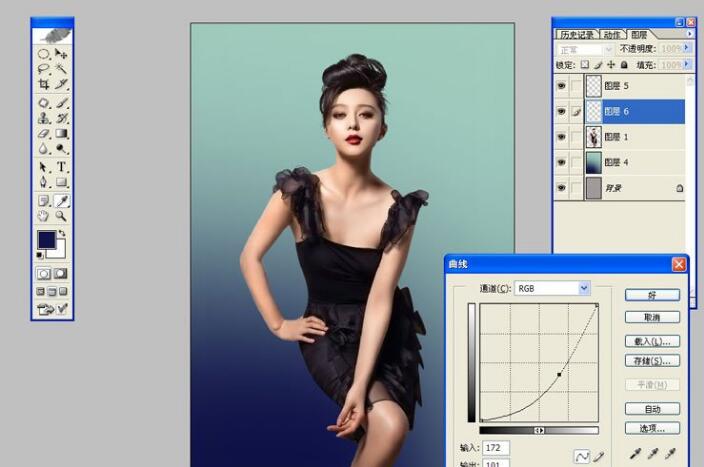Select the Blur tool

(x=43, y=148)
